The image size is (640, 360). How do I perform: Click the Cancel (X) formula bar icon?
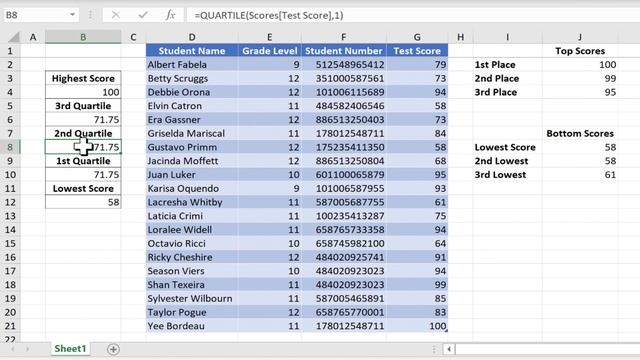point(116,15)
